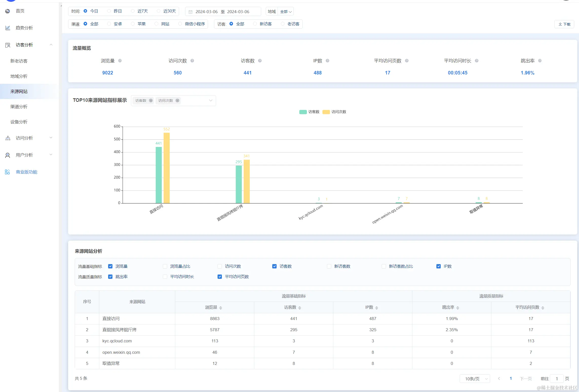Image resolution: width=579 pixels, height=392 pixels.
Task: Remove the 访客数 tag from chart selector
Action: click(x=151, y=101)
